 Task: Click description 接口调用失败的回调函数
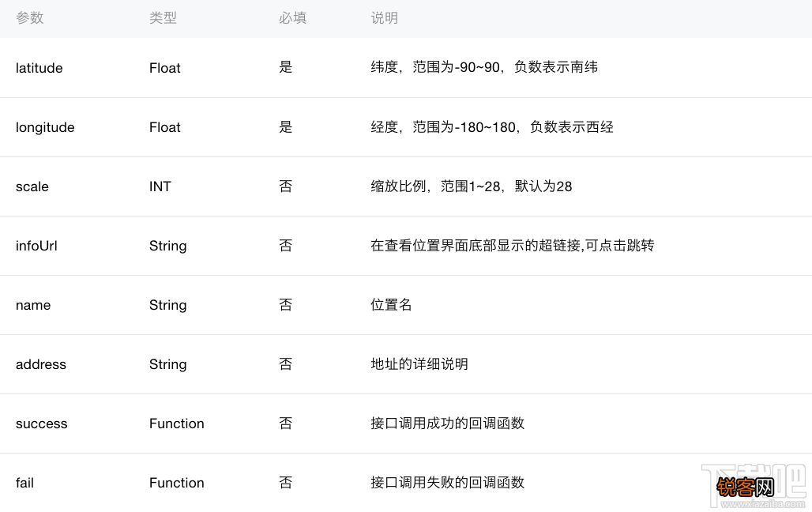447,483
